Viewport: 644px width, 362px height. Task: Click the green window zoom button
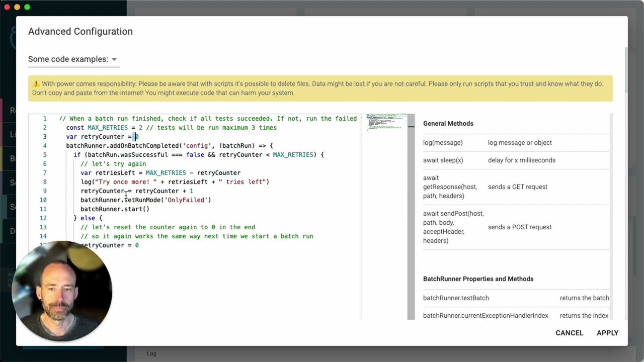tap(27, 7)
